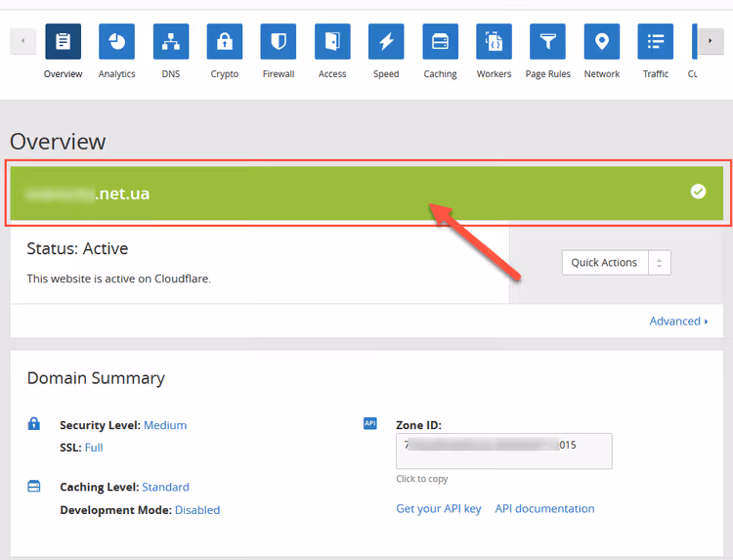Open the Crypto padlock icon

pyautogui.click(x=225, y=42)
